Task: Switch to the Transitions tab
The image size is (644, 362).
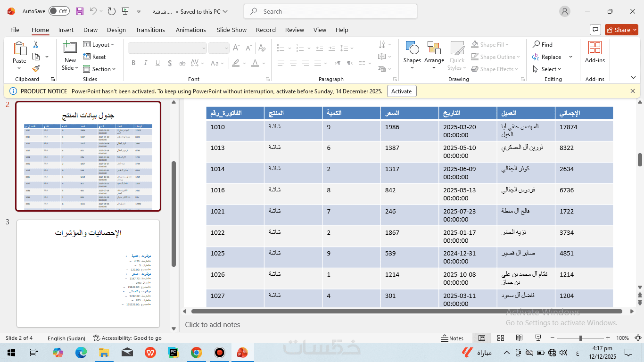Action: tap(150, 30)
